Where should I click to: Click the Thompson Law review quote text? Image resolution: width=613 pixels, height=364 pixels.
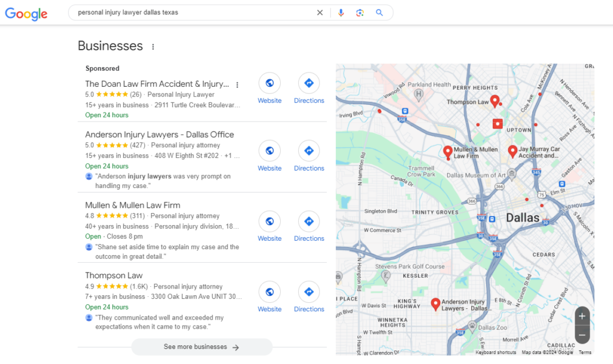click(159, 322)
